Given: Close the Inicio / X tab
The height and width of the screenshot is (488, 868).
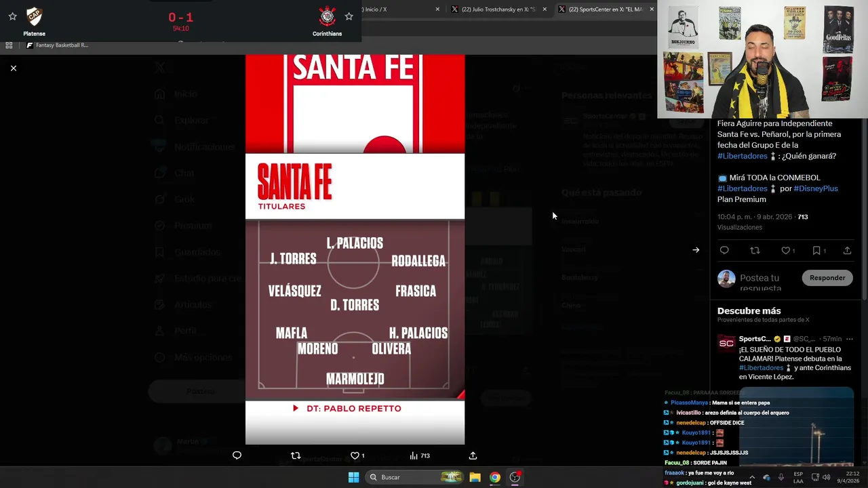Looking at the screenshot, I should [437, 9].
